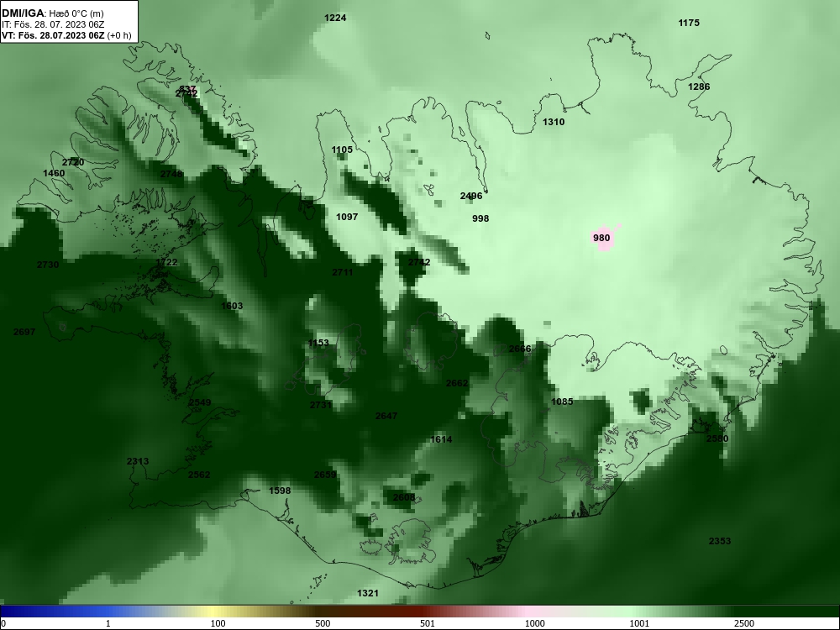Viewport: 840px width, 630px height.
Task: Click the legend label '1001'
Action: [639, 623]
